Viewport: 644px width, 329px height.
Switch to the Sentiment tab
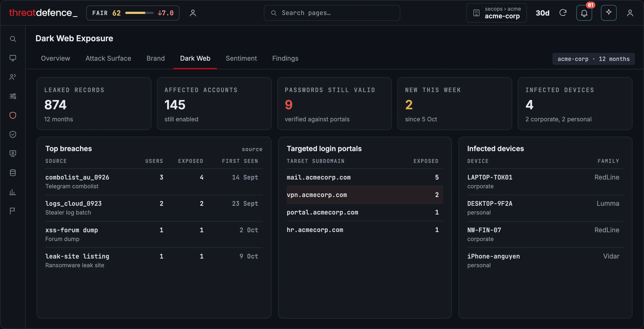click(241, 58)
